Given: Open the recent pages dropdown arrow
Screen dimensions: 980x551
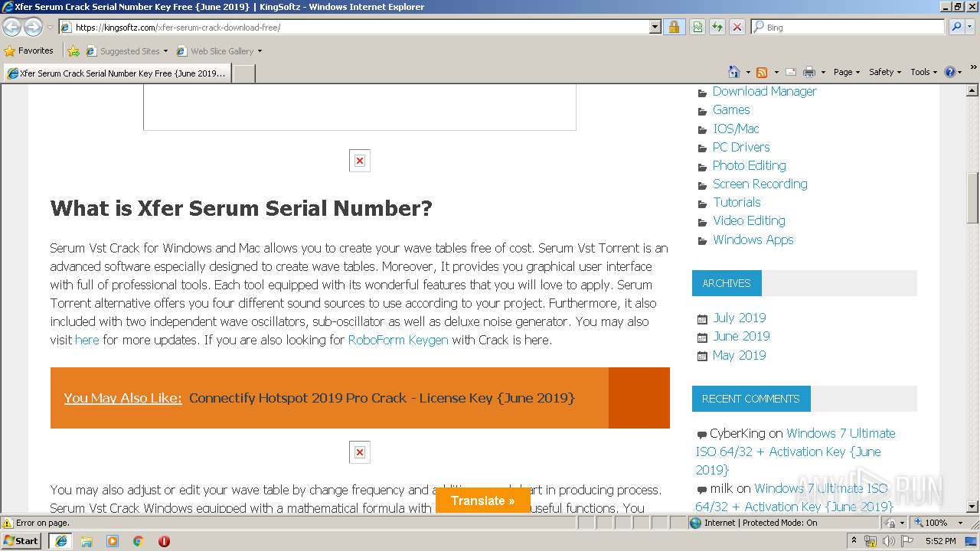Looking at the screenshot, I should click(50, 27).
